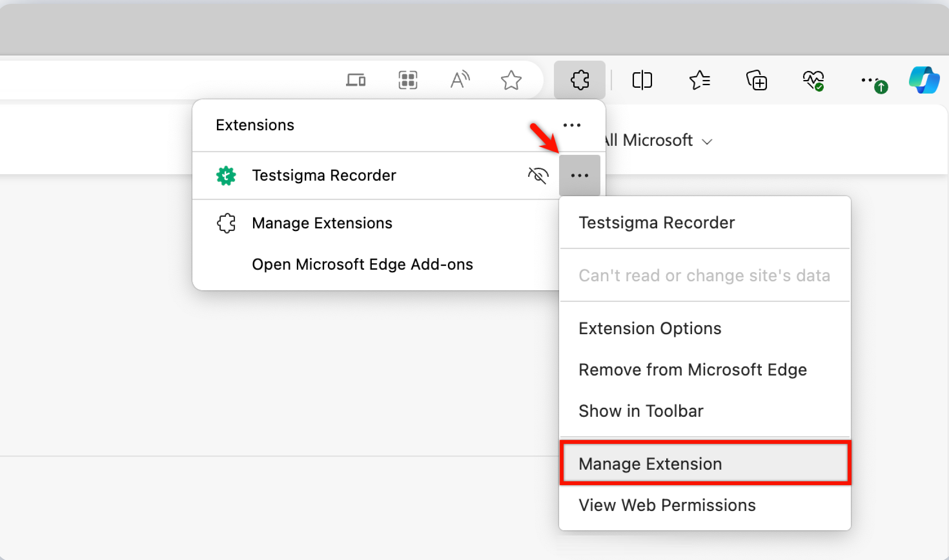
Task: Launch the Copilot sidebar icon
Action: pyautogui.click(x=924, y=80)
